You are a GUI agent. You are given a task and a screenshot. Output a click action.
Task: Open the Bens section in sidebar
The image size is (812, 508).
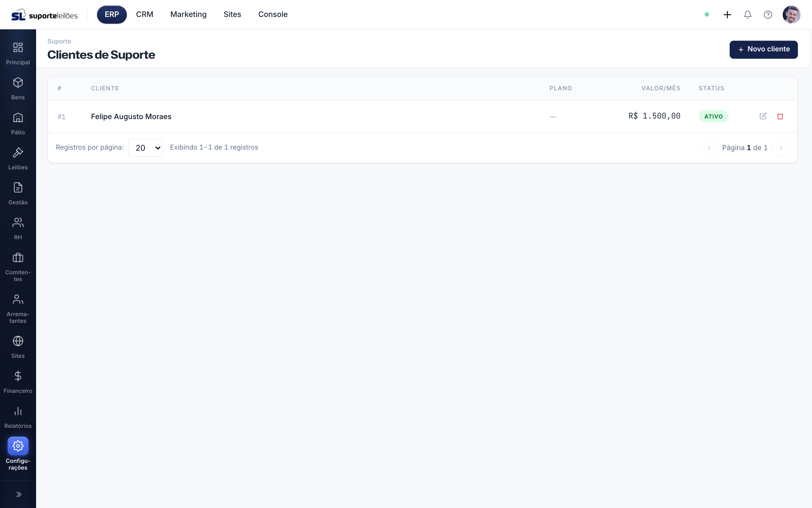[18, 89]
